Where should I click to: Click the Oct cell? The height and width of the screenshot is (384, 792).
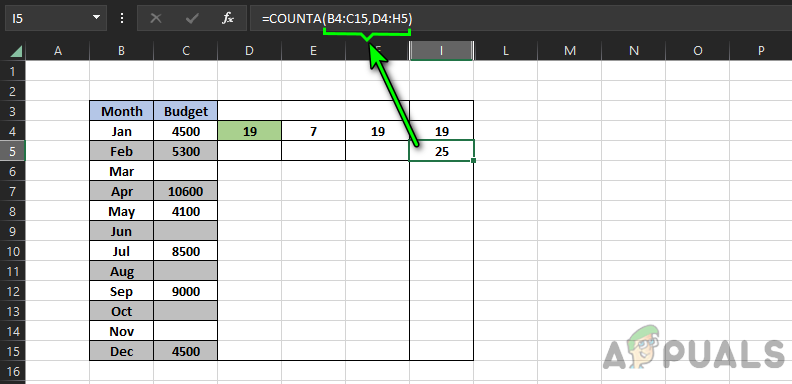122,311
